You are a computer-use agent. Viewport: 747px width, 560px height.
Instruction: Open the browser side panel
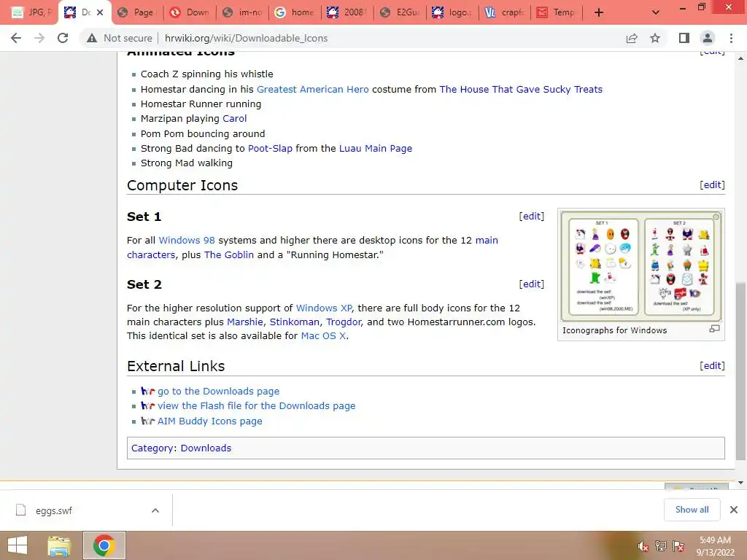click(x=684, y=38)
